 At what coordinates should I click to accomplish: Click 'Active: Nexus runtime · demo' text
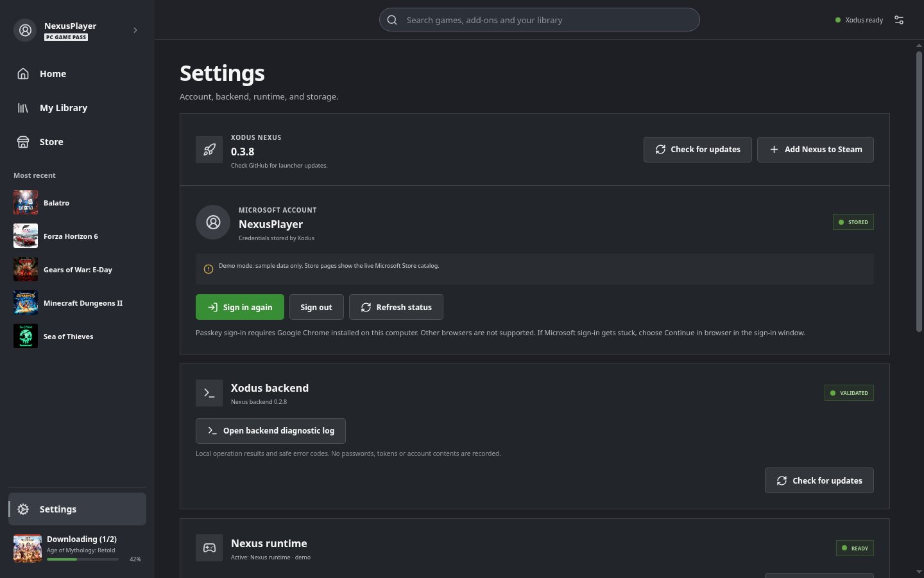coord(271,557)
